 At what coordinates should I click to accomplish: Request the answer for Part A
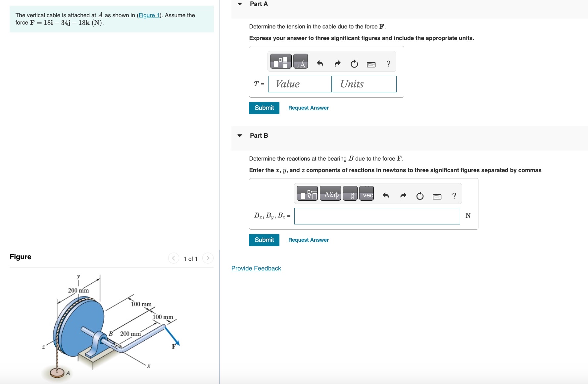click(x=309, y=108)
